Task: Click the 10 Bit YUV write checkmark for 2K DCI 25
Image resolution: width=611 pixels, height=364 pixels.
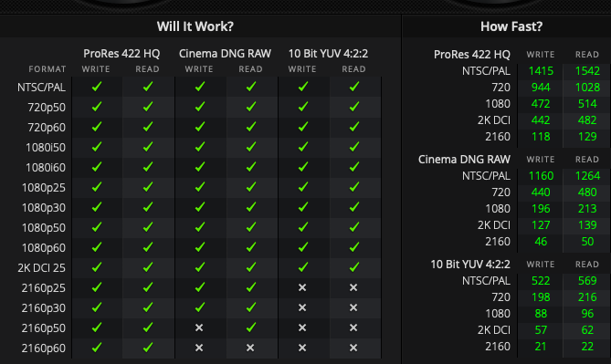Action: coord(303,267)
